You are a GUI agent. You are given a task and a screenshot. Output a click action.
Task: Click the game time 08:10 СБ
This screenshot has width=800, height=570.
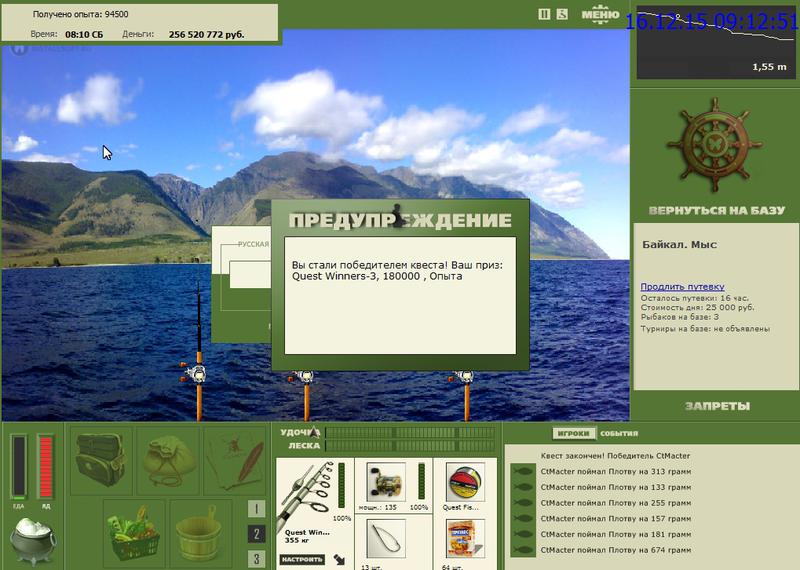(84, 35)
